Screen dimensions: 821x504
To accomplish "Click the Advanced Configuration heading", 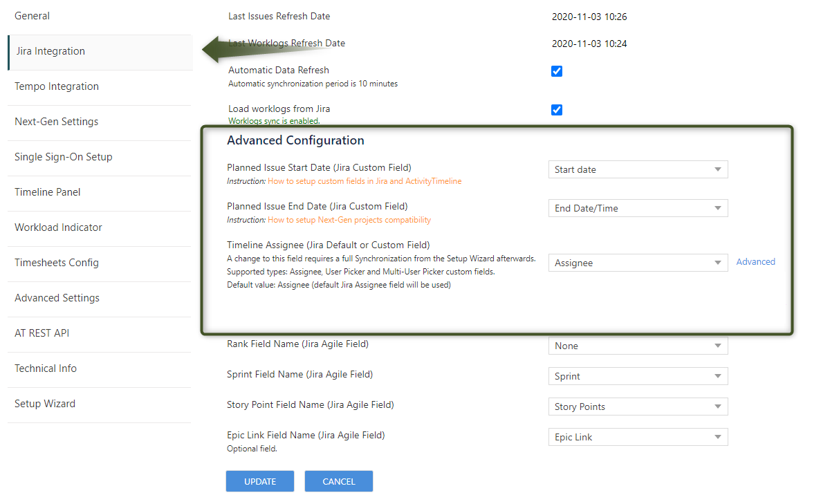I will click(x=295, y=140).
